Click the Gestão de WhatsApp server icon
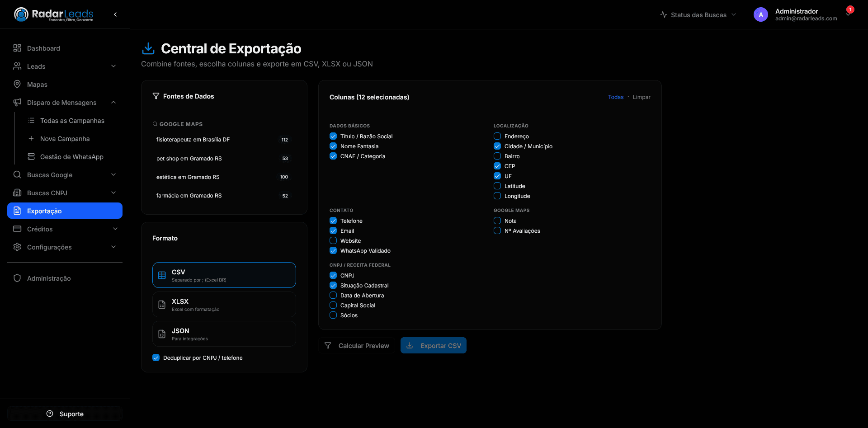868x428 pixels. click(x=31, y=156)
